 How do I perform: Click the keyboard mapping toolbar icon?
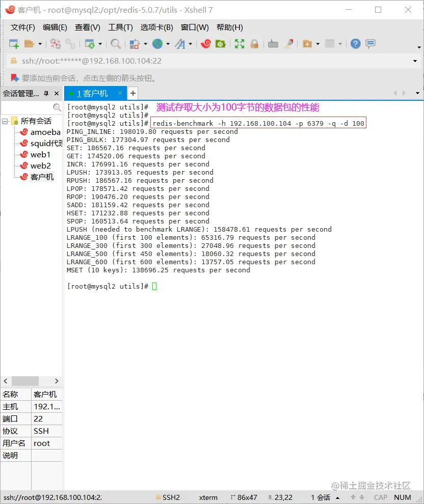pyautogui.click(x=273, y=44)
